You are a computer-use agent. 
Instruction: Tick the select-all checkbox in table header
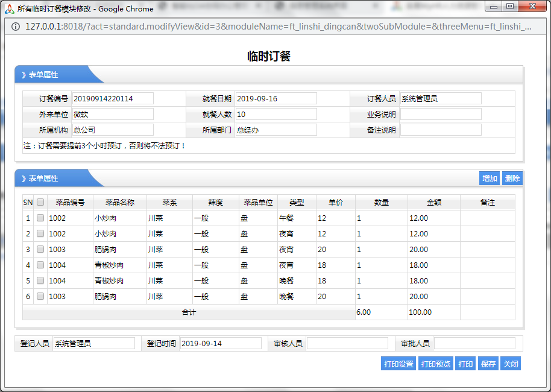click(x=40, y=203)
